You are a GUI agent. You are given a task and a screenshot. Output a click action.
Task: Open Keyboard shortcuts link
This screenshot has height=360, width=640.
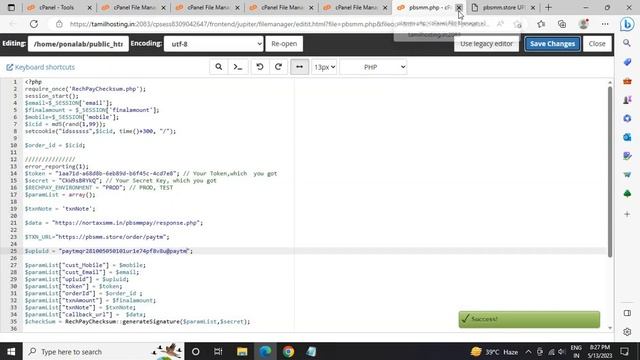click(x=41, y=67)
